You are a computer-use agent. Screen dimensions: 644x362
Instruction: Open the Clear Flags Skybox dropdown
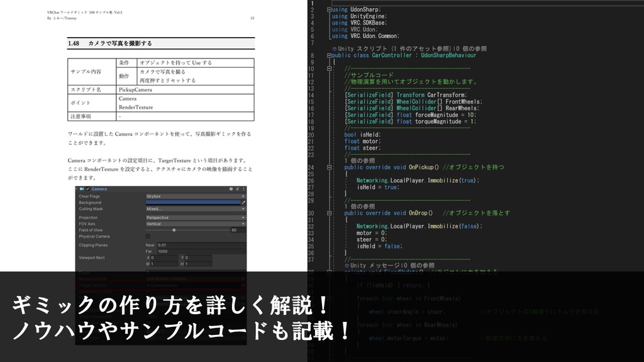195,196
